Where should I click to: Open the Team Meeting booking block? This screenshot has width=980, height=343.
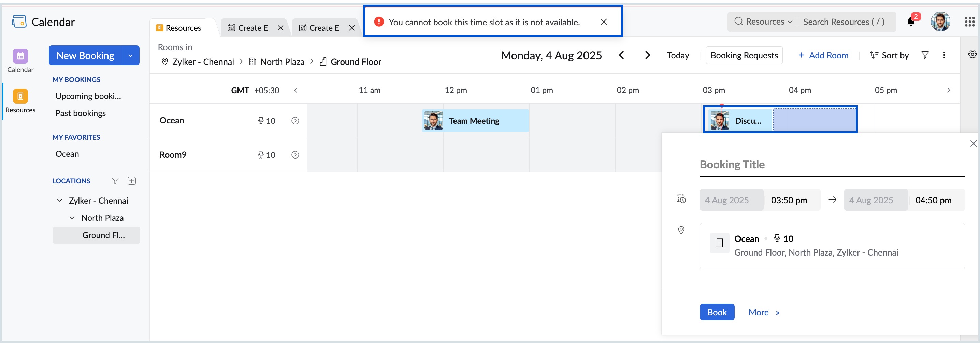point(475,121)
